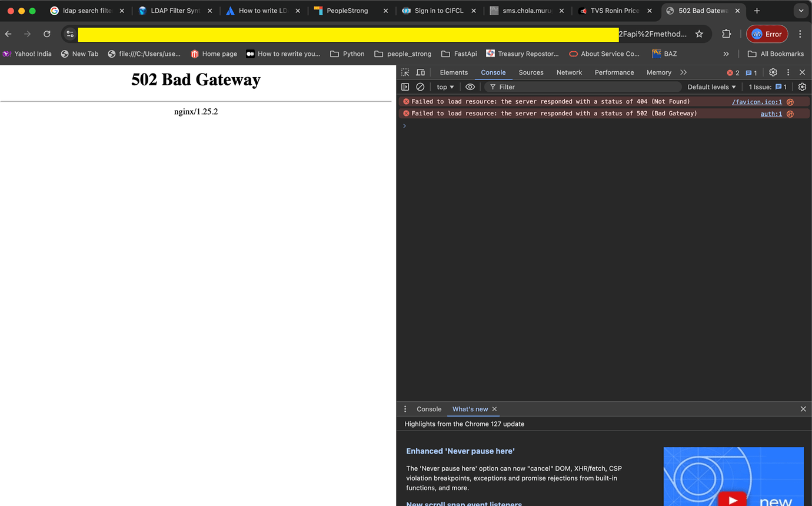Bookmark this page using the star icon

[x=699, y=34]
